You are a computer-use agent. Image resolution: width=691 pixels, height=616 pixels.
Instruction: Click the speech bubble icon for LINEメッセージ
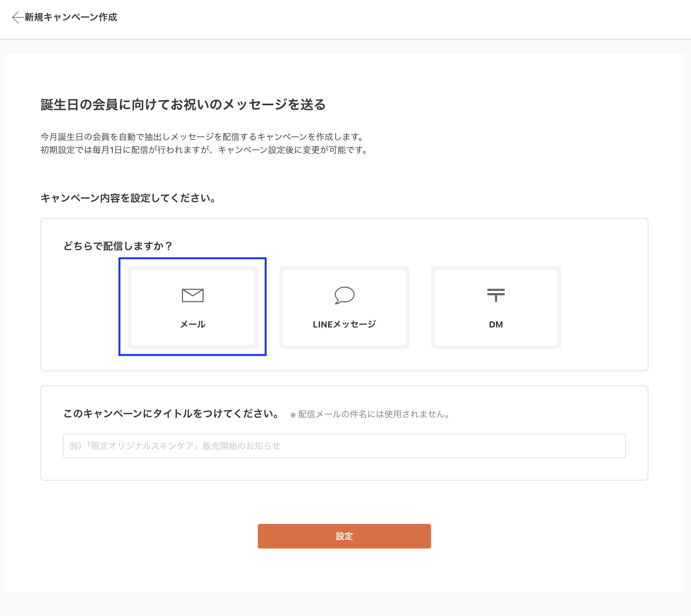click(344, 295)
